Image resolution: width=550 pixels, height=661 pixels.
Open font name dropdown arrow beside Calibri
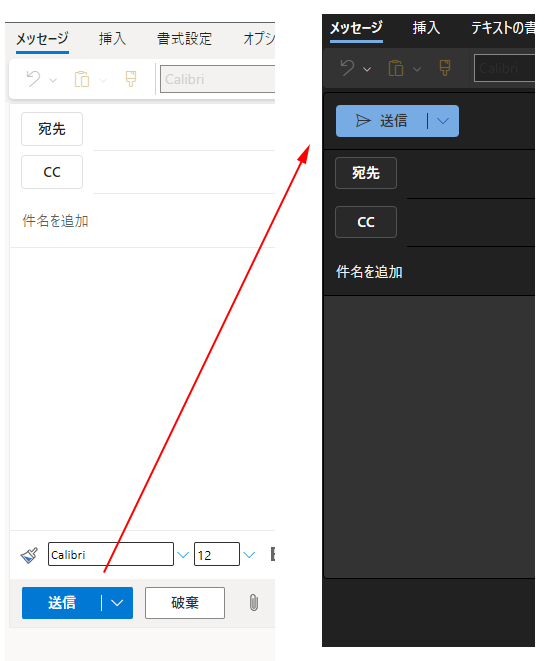(x=183, y=555)
